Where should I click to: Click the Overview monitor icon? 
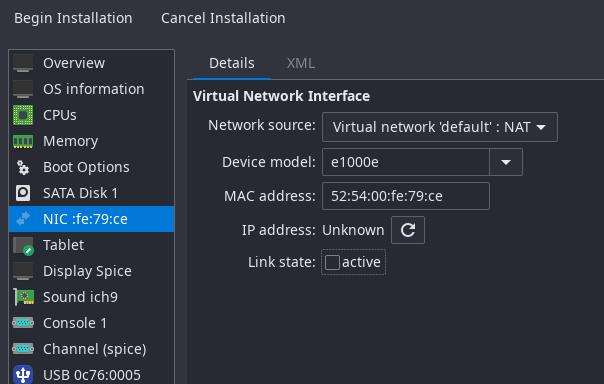click(x=23, y=63)
